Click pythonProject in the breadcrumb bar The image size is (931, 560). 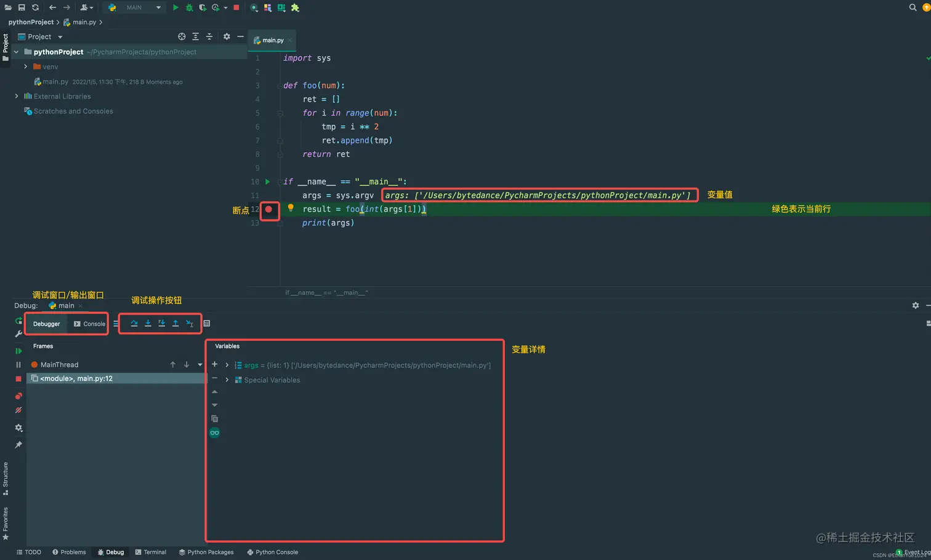tap(31, 22)
